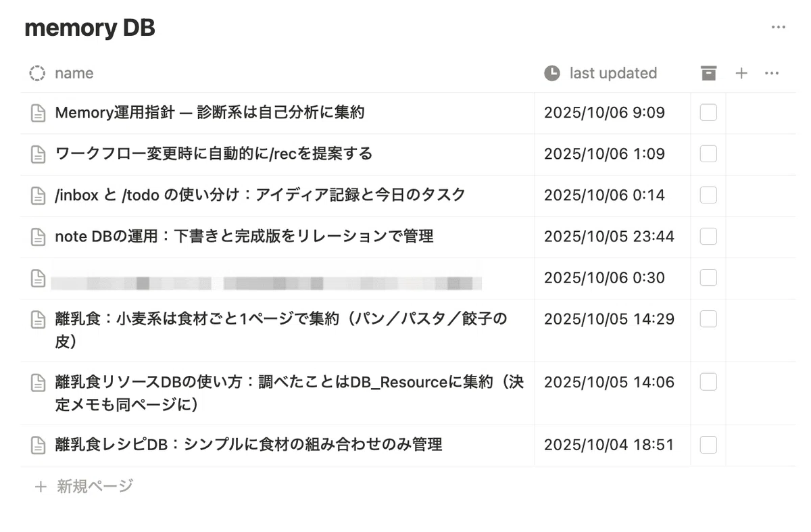Screen dimensions: 811x532
Task: Click page icon of the blurred title row
Action: [39, 278]
